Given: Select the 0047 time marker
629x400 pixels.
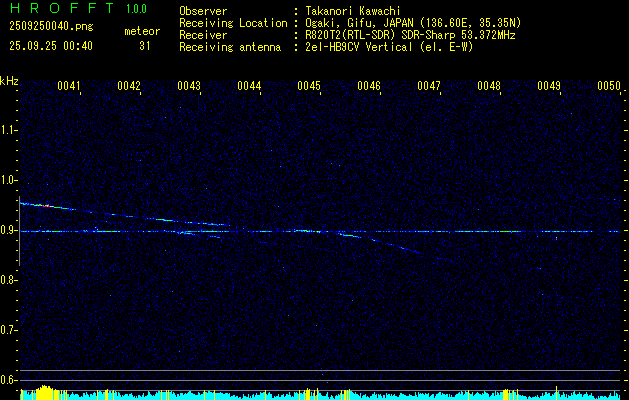Looking at the screenshot, I should tap(429, 87).
